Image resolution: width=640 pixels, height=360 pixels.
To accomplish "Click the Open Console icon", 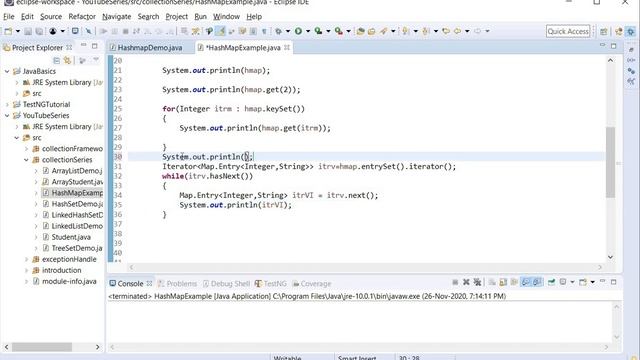I will (582, 282).
